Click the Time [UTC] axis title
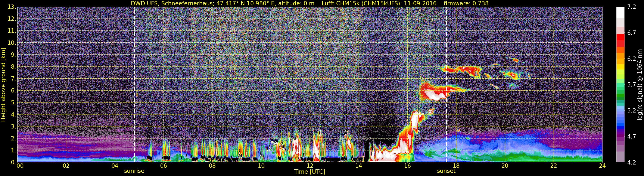The width and height of the screenshot is (644, 176). (310, 172)
